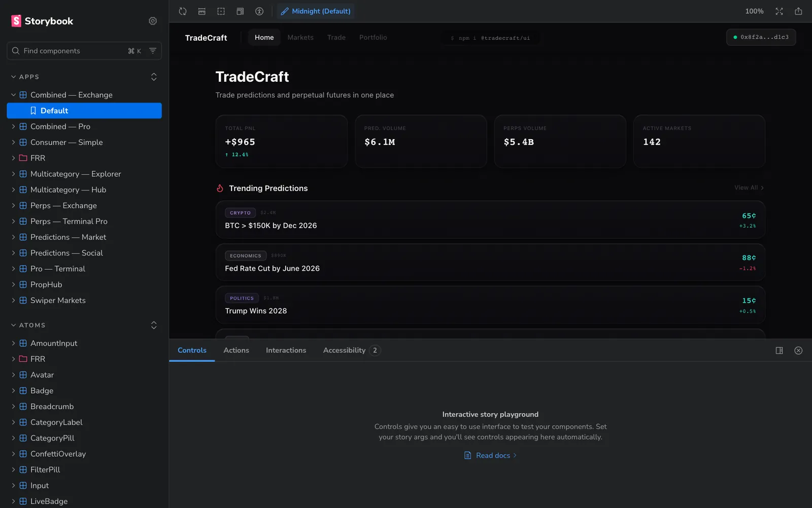
Task: Click View All link for trending predictions
Action: click(x=749, y=188)
